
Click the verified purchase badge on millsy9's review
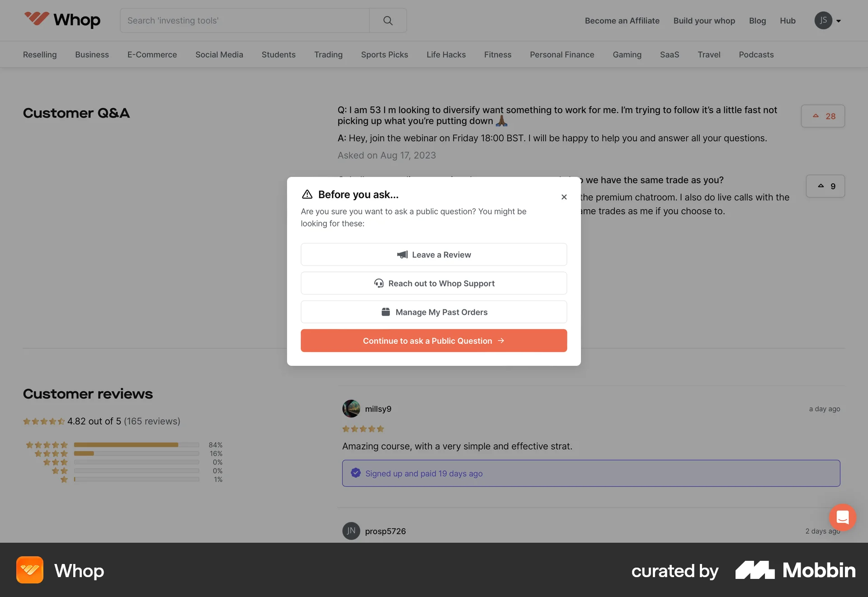356,473
